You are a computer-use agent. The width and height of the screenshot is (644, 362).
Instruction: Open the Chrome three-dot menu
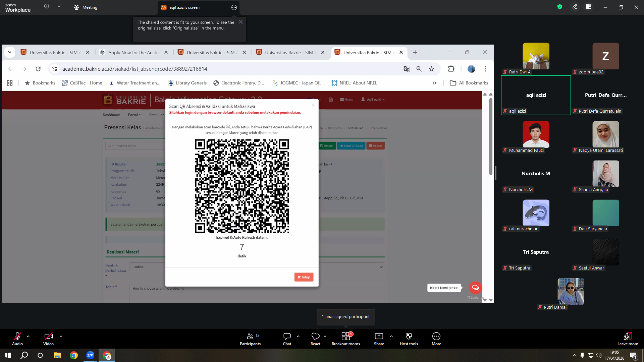(485, 69)
